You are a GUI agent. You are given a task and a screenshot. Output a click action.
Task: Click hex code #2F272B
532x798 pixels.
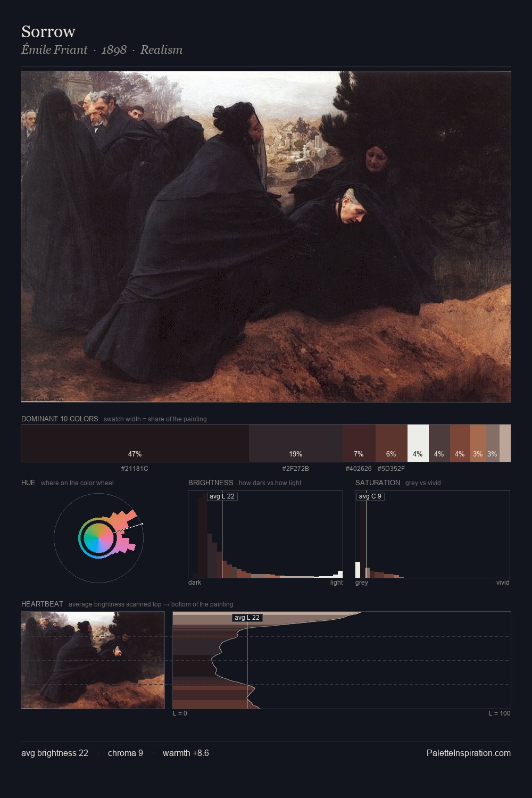[x=296, y=469]
